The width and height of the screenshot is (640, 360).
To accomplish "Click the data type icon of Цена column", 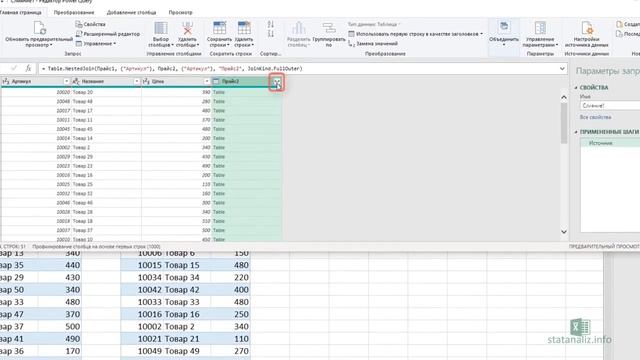I will [146, 82].
